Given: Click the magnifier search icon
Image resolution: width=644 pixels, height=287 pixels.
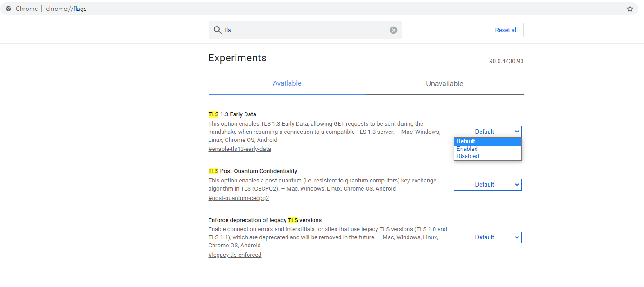Looking at the screenshot, I should (x=217, y=30).
